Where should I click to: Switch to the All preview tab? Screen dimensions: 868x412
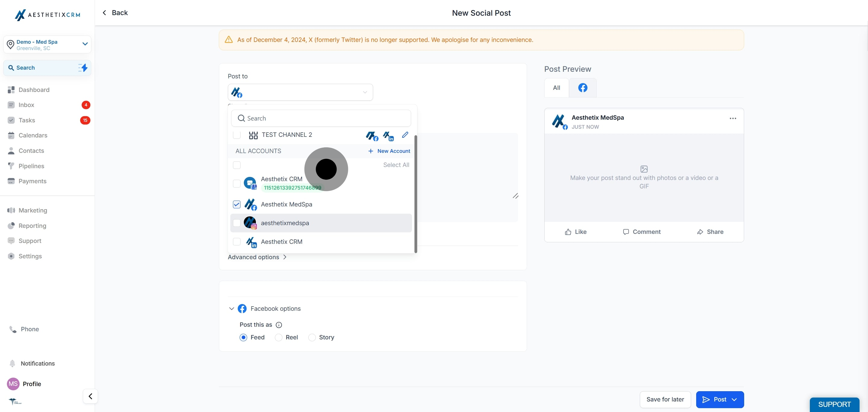556,88
